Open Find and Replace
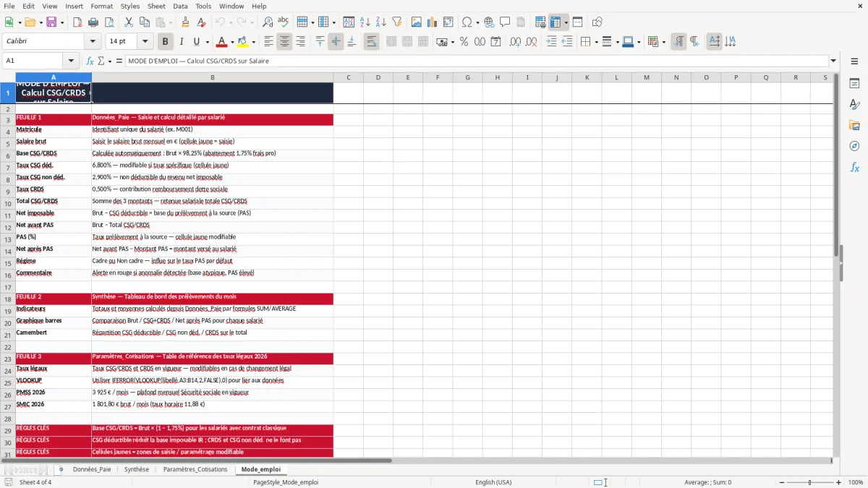This screenshot has height=488, width=868. 268,22
